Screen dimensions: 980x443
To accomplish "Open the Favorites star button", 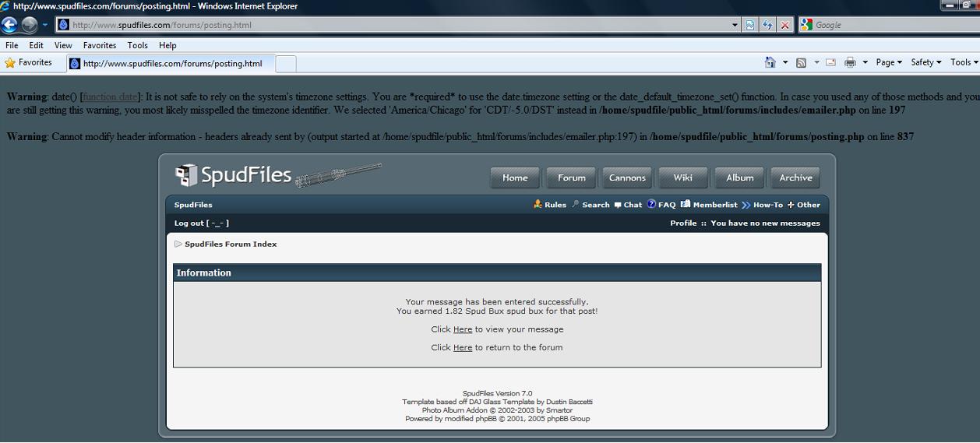I will coord(28,62).
